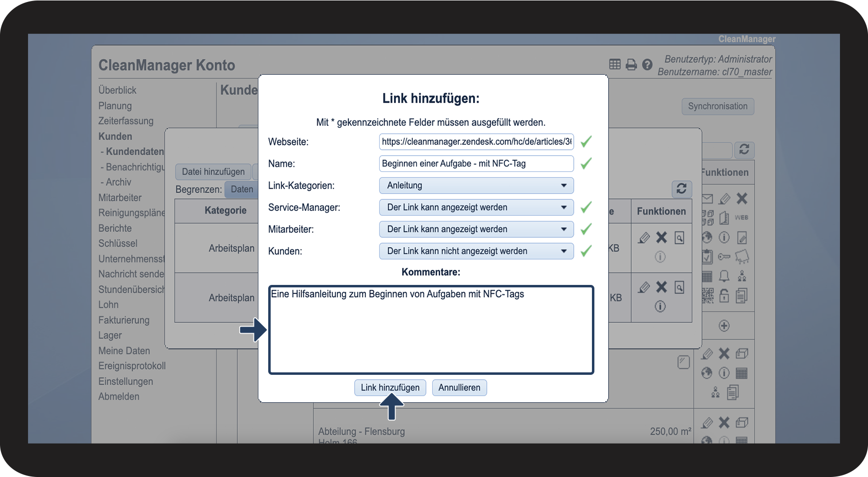Go to Überblick in the sidebar
The height and width of the screenshot is (477, 868).
(117, 90)
